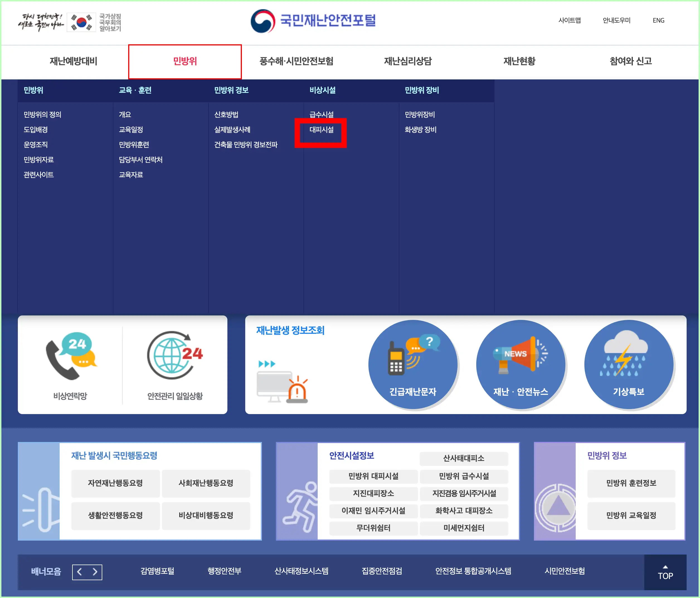Click the left banner carousel arrow
Screen dimensions: 700x598
click(x=79, y=572)
